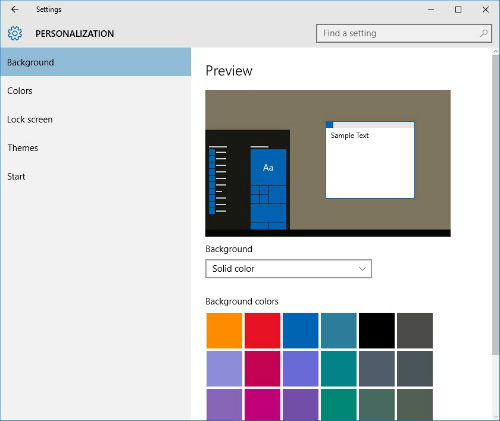Click the Solid color dropdown chevron

[x=362, y=269]
